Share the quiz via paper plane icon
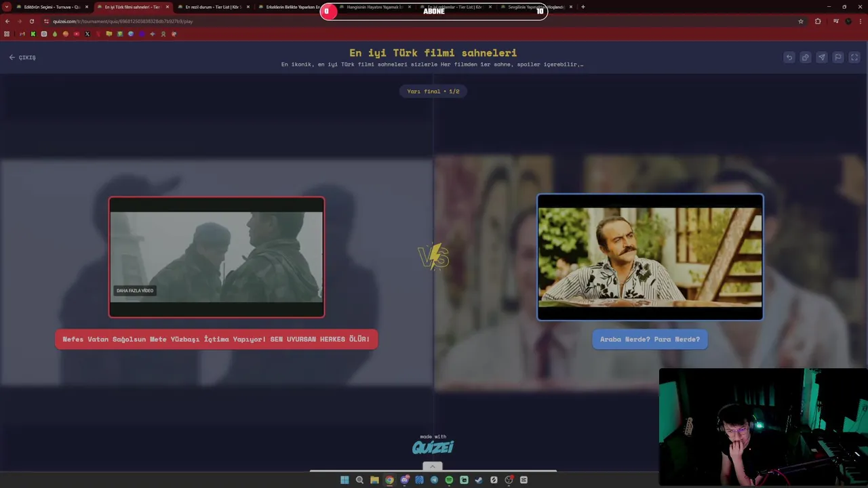868x488 pixels. click(x=822, y=58)
